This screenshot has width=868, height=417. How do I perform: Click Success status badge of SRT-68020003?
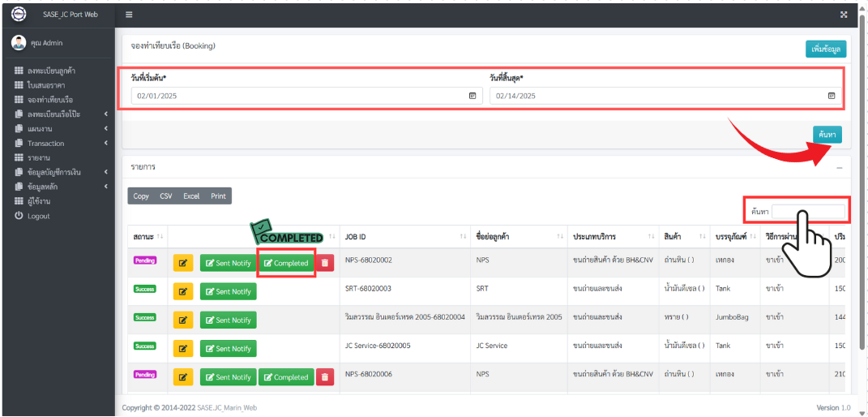(144, 289)
